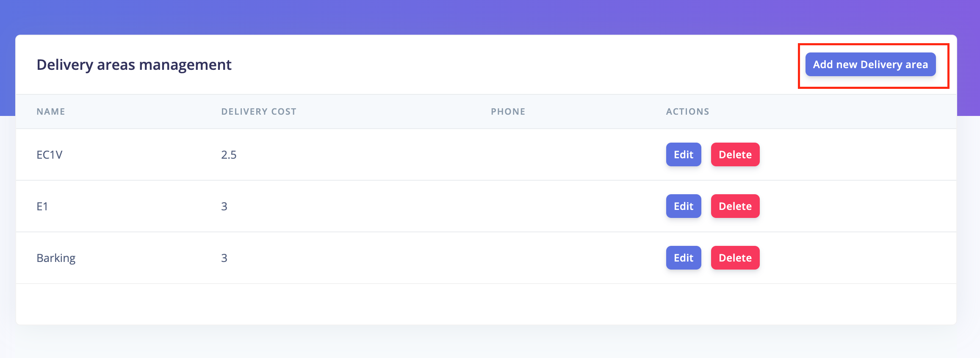
Task: Click the Actions column header
Action: pyautogui.click(x=688, y=112)
